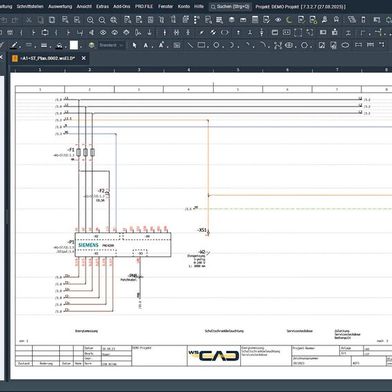392x392 pixels.
Task: Select the line drawing tool
Action: tap(190, 45)
